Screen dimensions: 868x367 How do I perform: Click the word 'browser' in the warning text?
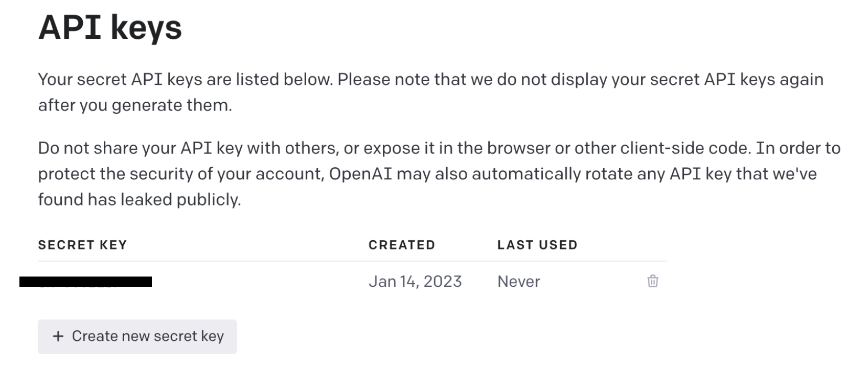(518, 148)
